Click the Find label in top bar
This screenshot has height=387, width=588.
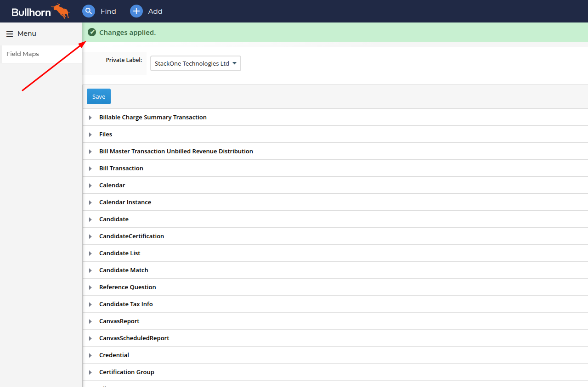(x=108, y=11)
